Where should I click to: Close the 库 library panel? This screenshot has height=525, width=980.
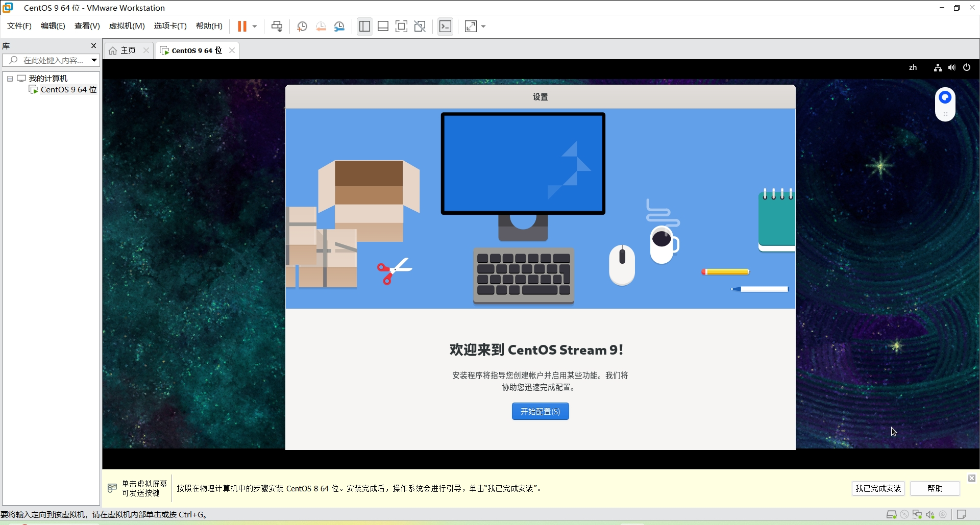click(93, 45)
